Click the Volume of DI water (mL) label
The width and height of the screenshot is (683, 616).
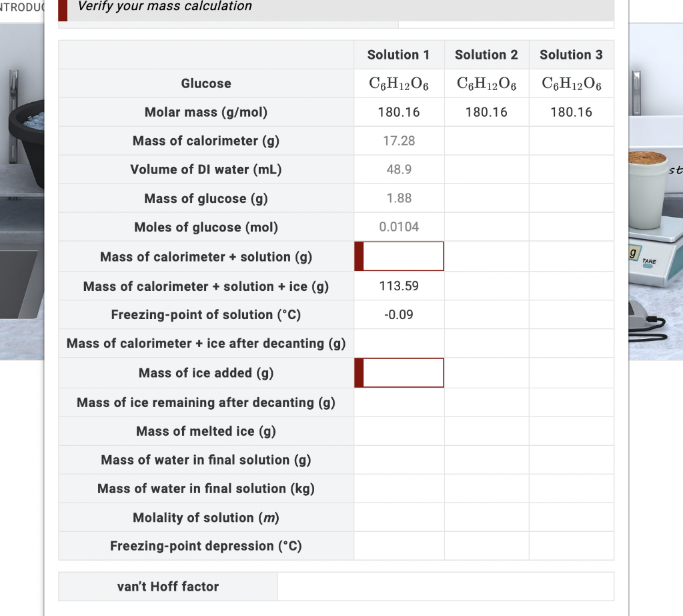[x=206, y=170]
